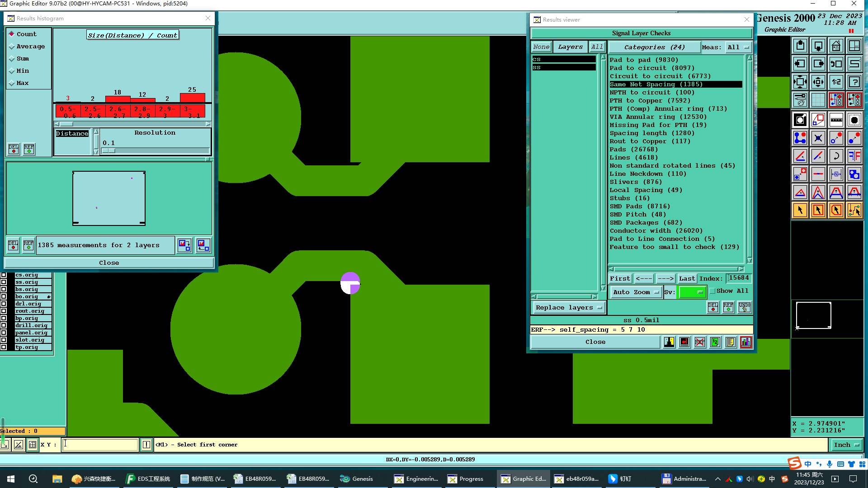Click the green Sv color selector

692,292
